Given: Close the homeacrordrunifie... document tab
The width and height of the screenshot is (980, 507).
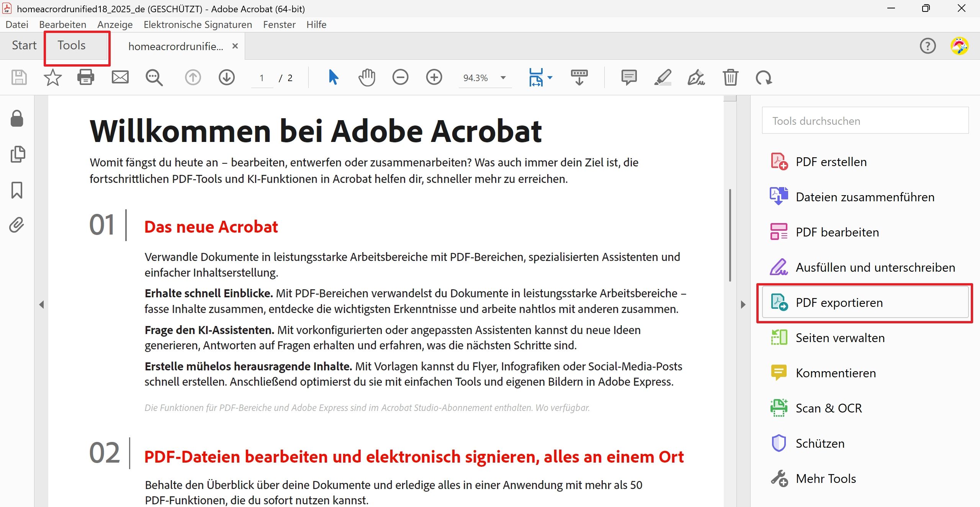Looking at the screenshot, I should 235,46.
